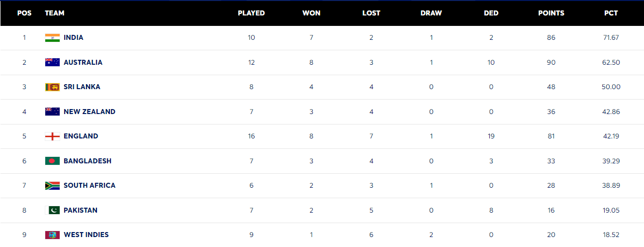This screenshot has height=247, width=644.
Task: Click the Pakistan flag icon
Action: pyautogui.click(x=52, y=210)
